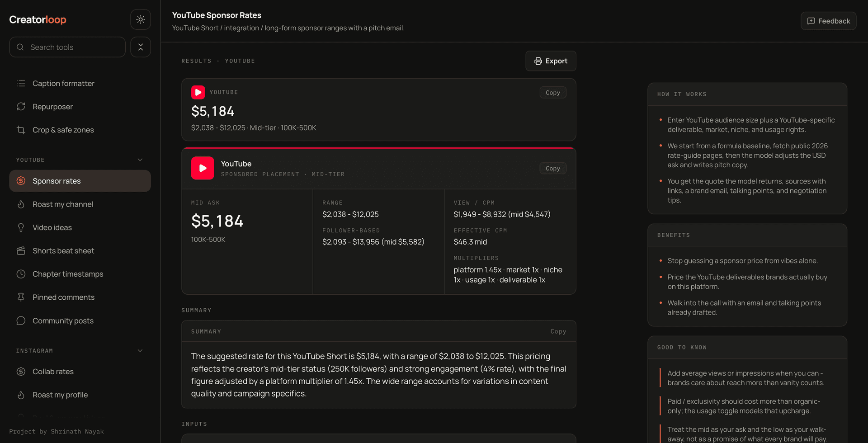868x443 pixels.
Task: Click the 100K-500K tier label under Mid Ask
Action: pyautogui.click(x=208, y=240)
